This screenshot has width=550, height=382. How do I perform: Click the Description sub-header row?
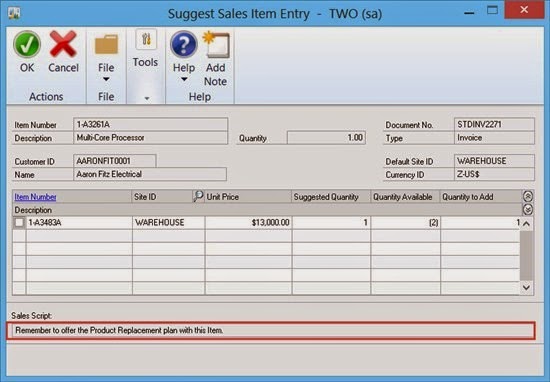[267, 210]
